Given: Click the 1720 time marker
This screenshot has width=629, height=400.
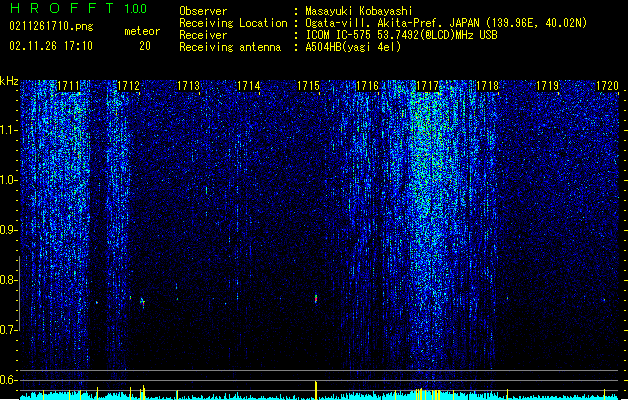Looking at the screenshot, I should (607, 86).
